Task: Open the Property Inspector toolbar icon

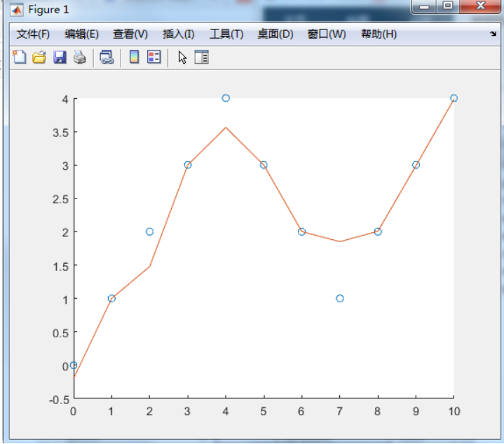Action: [202, 57]
